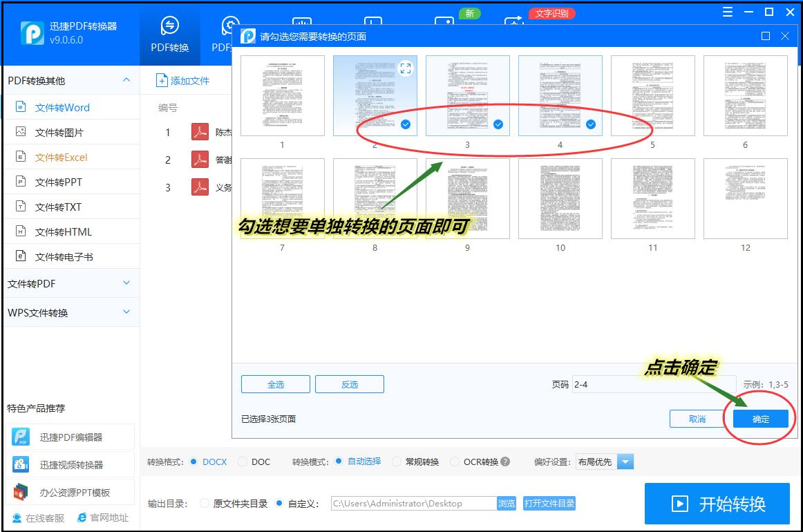Select the page 9 thumbnail

click(467, 198)
